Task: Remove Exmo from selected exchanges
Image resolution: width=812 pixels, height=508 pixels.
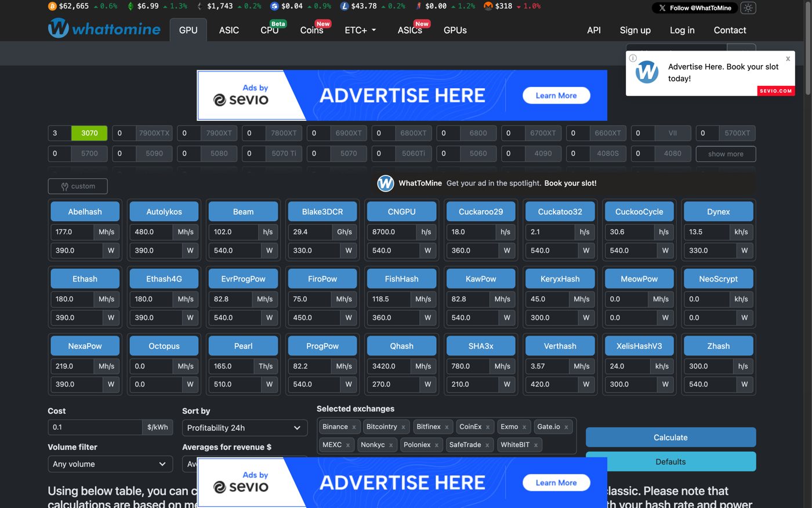Action: pyautogui.click(x=524, y=427)
